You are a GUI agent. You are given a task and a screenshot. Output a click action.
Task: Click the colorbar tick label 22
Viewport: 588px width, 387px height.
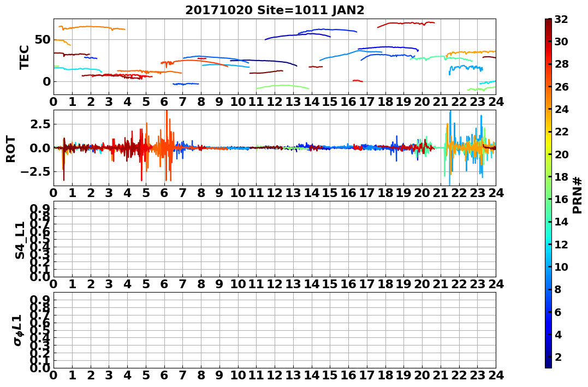(x=561, y=132)
